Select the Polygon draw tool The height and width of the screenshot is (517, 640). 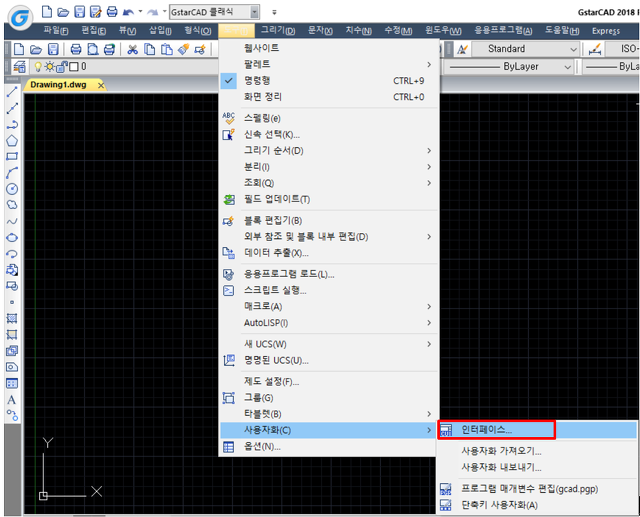[12, 141]
